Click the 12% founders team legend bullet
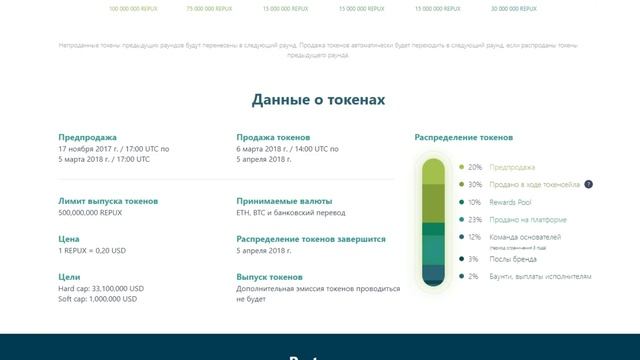The width and height of the screenshot is (640, 360). tap(462, 237)
